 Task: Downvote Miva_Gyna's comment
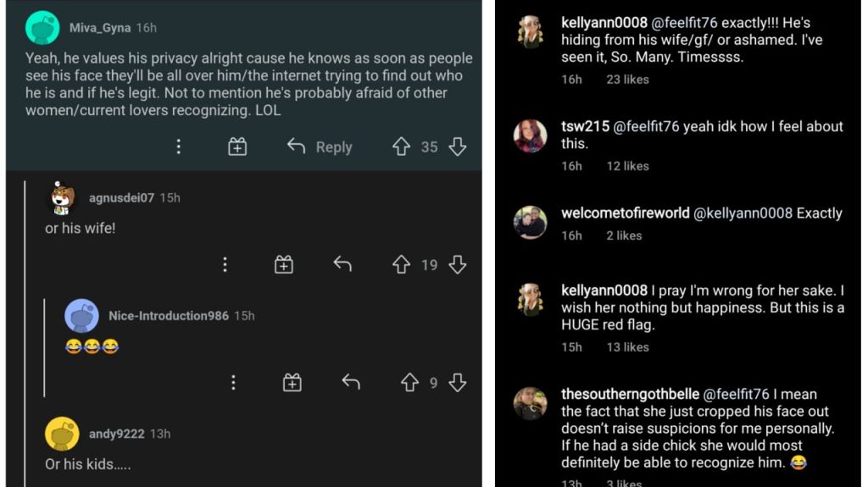point(458,147)
